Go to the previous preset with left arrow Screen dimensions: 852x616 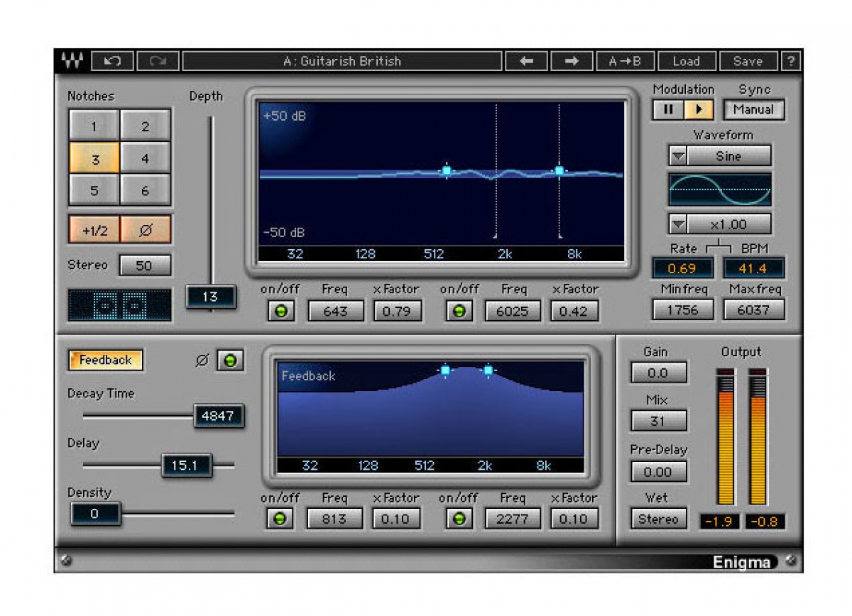coord(526,61)
